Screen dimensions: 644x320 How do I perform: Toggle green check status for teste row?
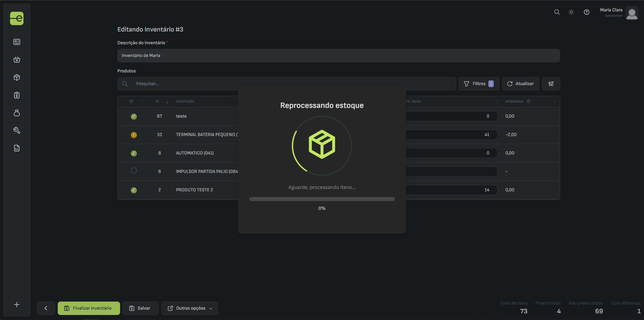pyautogui.click(x=134, y=116)
